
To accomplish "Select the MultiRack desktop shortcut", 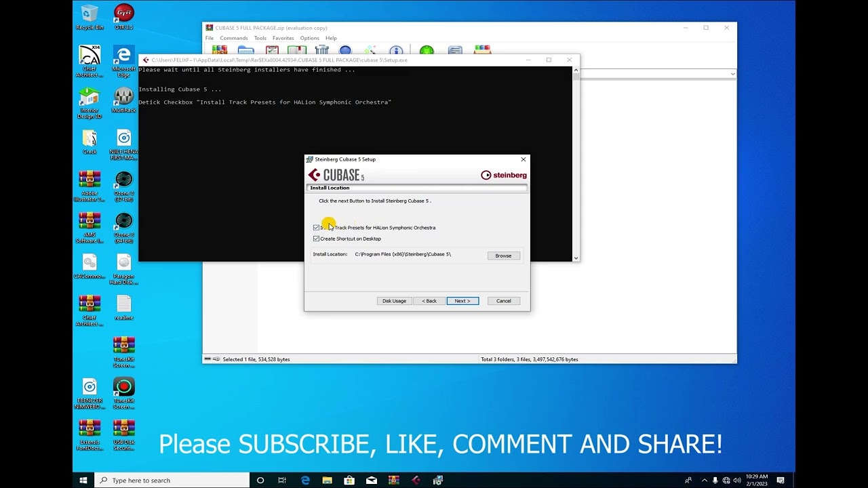I will [123, 100].
